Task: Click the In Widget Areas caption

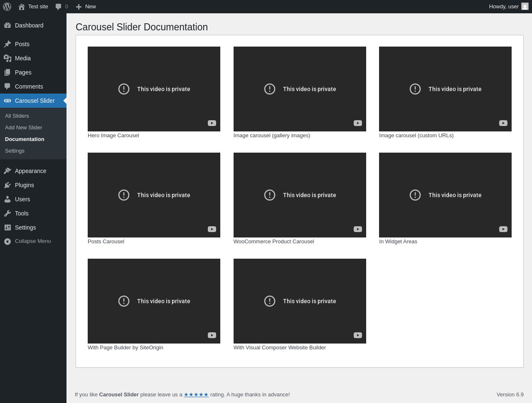Action: click(398, 242)
